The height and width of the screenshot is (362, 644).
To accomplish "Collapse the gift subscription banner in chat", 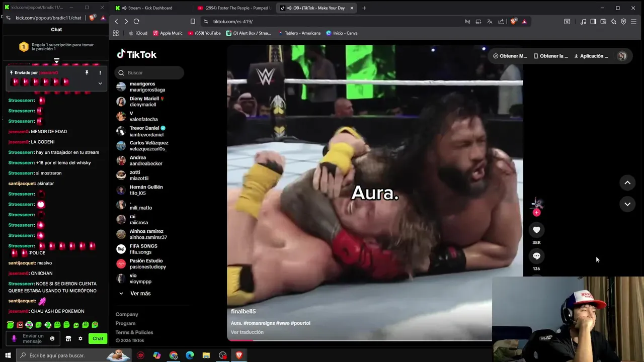I will (x=56, y=60).
